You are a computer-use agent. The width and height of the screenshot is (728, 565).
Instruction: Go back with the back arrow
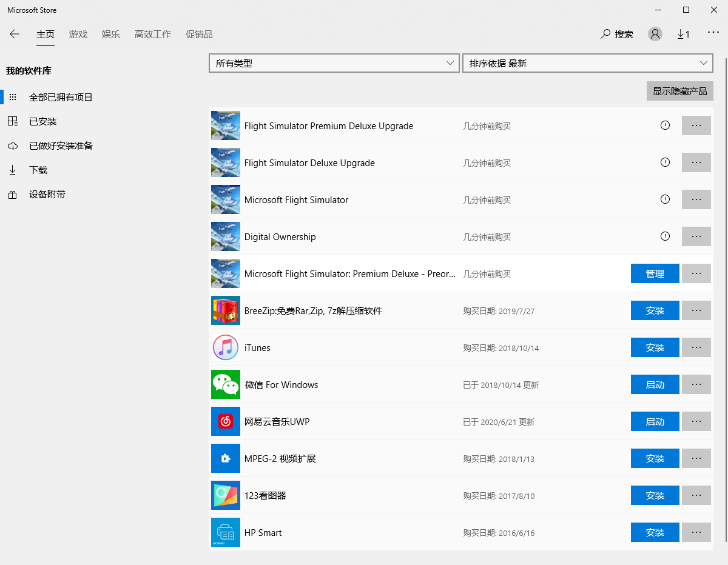[x=15, y=34]
